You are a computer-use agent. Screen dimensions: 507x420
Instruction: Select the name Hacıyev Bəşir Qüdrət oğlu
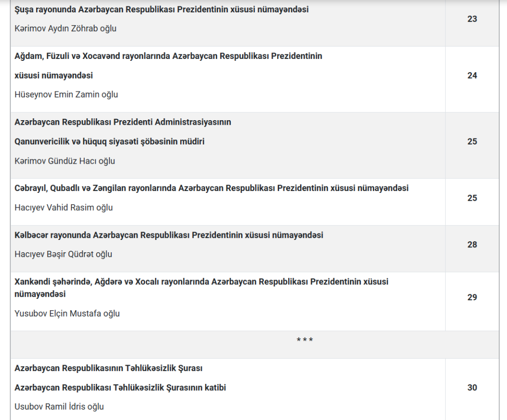(x=63, y=254)
